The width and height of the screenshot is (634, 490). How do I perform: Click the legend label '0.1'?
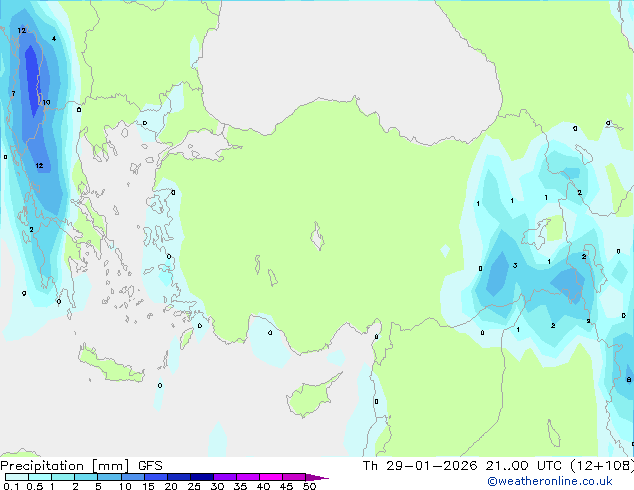(11, 486)
